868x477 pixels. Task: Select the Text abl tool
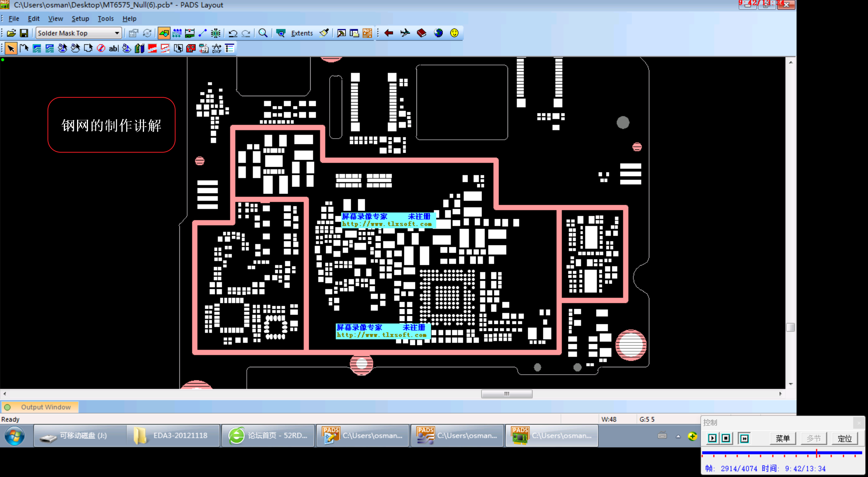114,48
